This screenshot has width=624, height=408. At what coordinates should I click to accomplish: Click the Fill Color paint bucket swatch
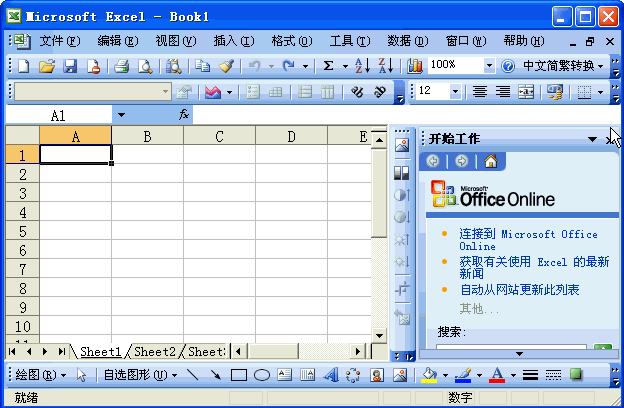[x=429, y=375]
